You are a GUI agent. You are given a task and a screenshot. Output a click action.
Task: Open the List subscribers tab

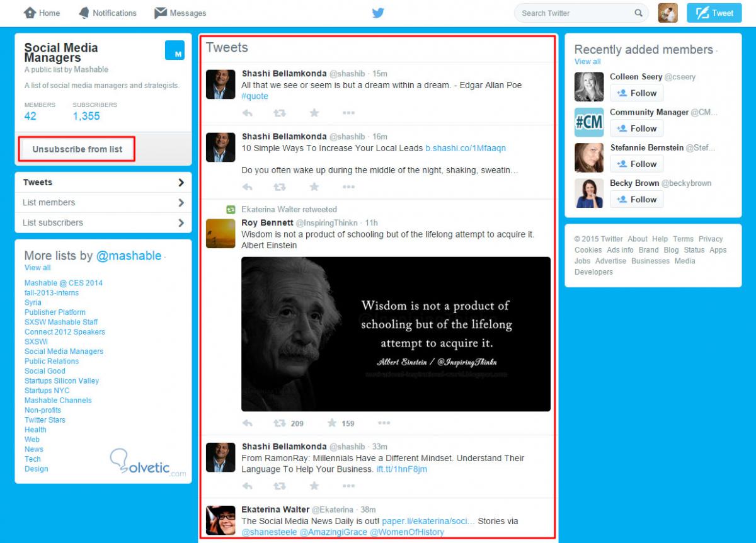coord(103,223)
